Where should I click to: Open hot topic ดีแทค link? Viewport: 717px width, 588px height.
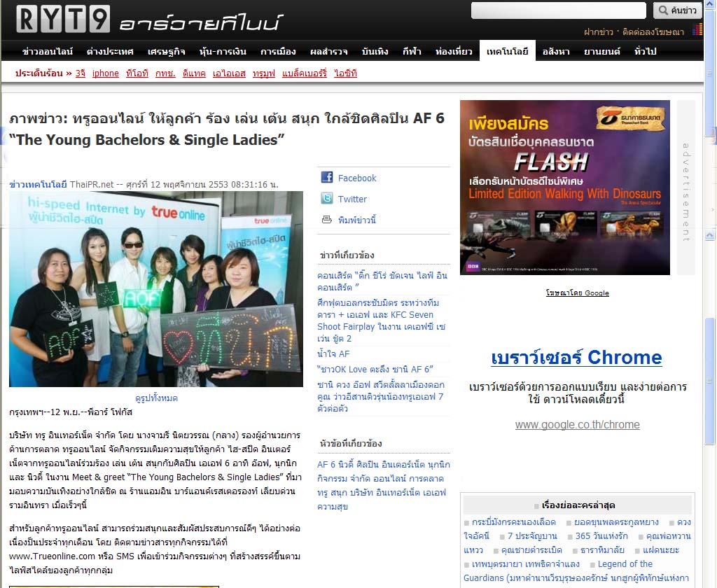click(x=194, y=73)
